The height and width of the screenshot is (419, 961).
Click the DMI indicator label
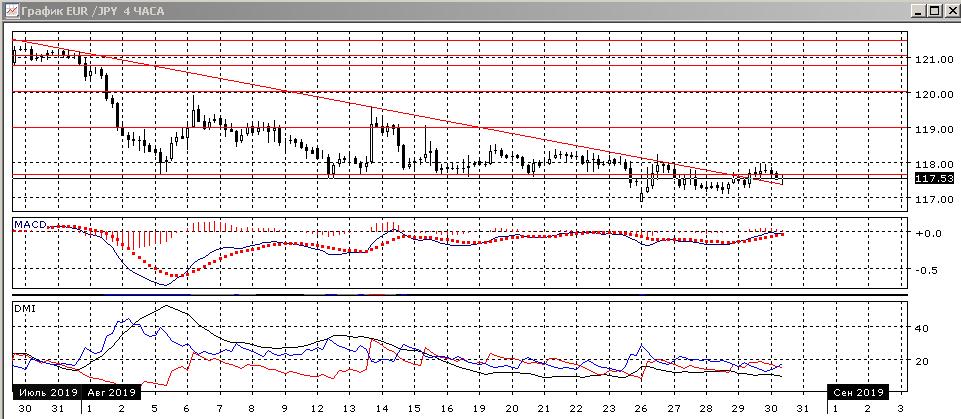24,308
